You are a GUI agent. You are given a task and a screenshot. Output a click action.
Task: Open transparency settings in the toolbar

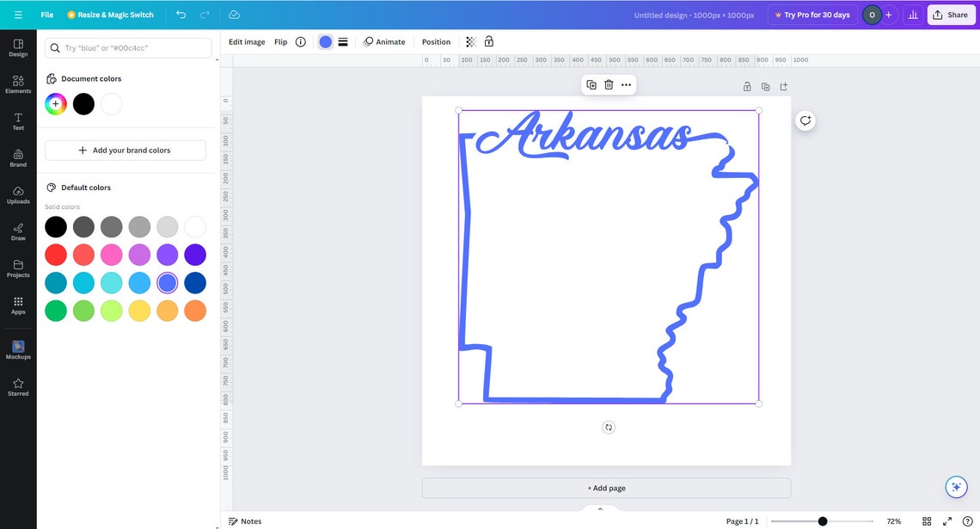(x=469, y=41)
